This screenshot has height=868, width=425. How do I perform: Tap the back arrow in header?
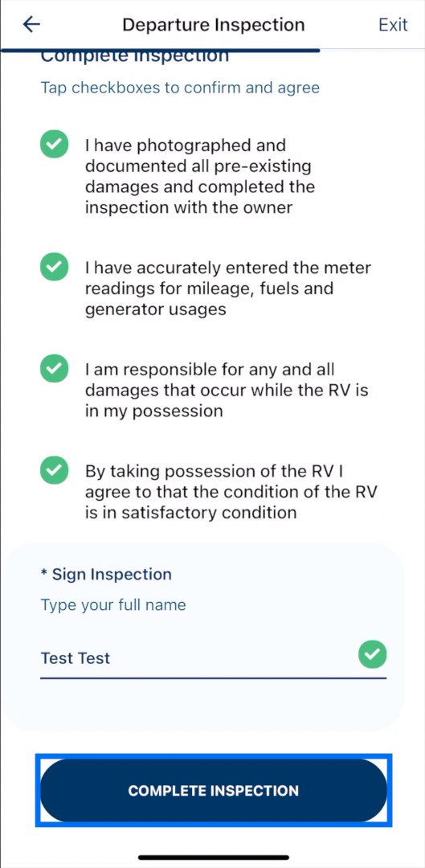click(x=31, y=24)
